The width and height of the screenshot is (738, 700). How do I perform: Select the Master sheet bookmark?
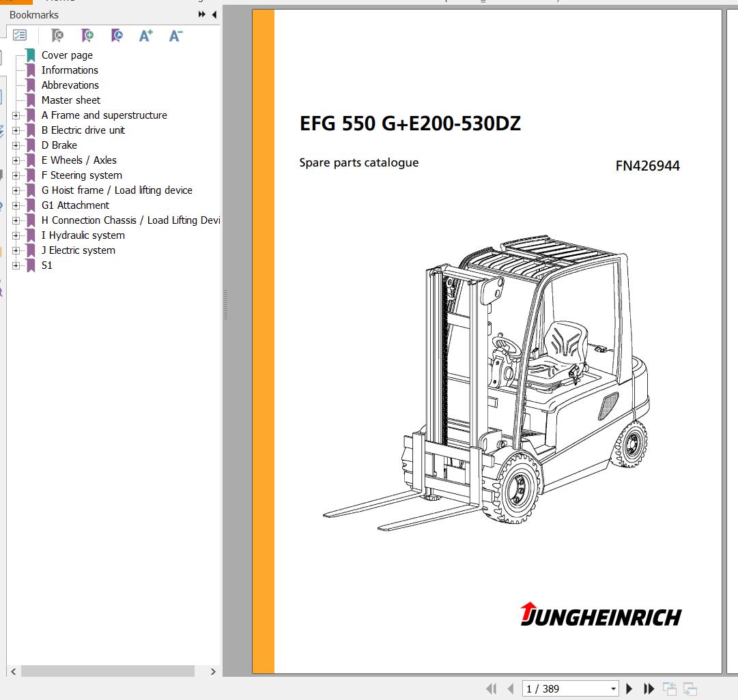(x=70, y=100)
